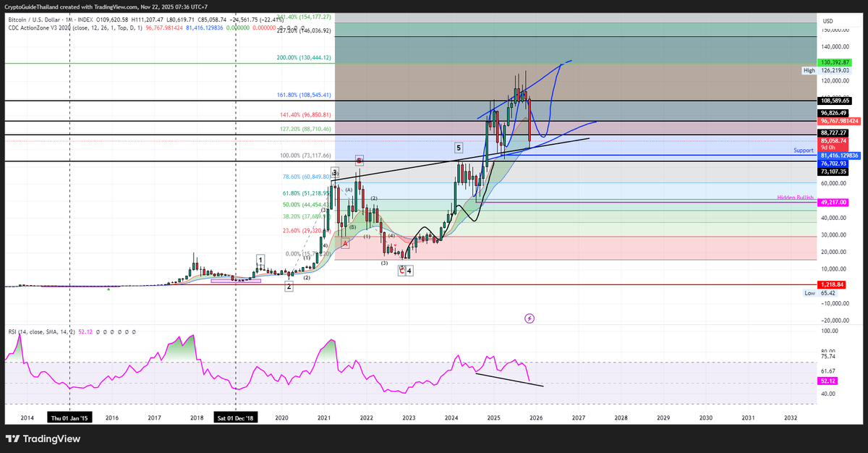The height and width of the screenshot is (453, 868).
Task: Select the red A correction wave label
Action: click(345, 244)
